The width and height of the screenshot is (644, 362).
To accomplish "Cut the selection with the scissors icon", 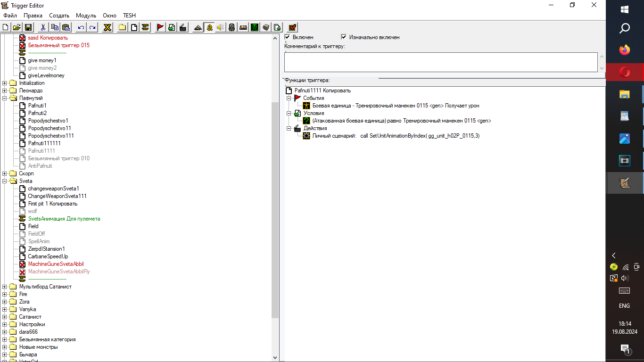I will pyautogui.click(x=43, y=27).
